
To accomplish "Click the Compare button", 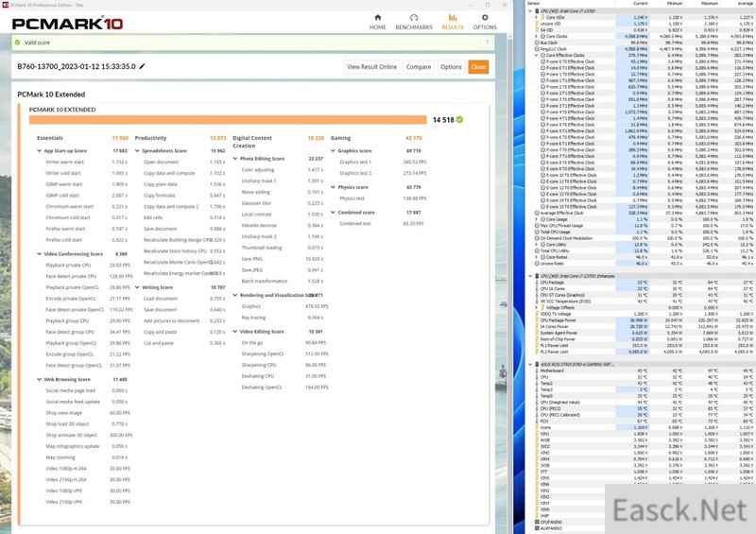I will click(419, 66).
